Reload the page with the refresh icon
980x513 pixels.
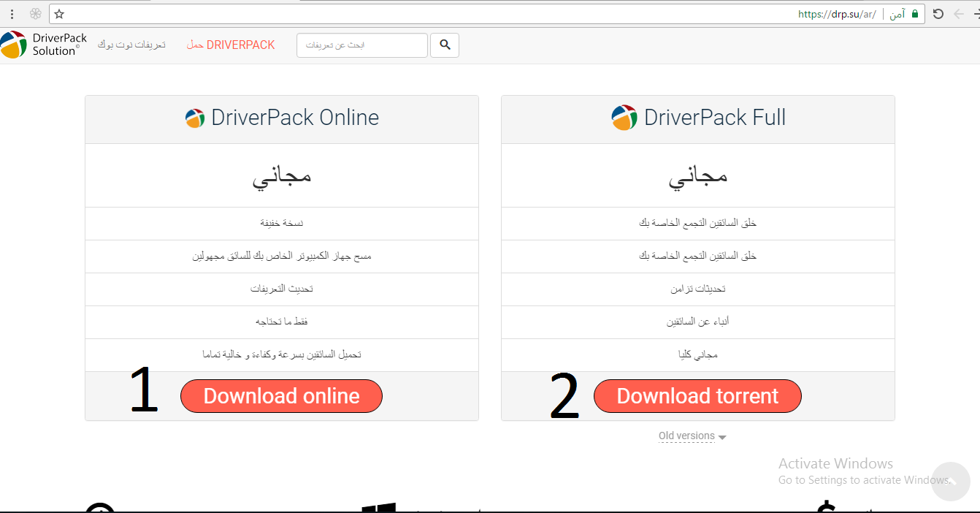click(x=938, y=14)
